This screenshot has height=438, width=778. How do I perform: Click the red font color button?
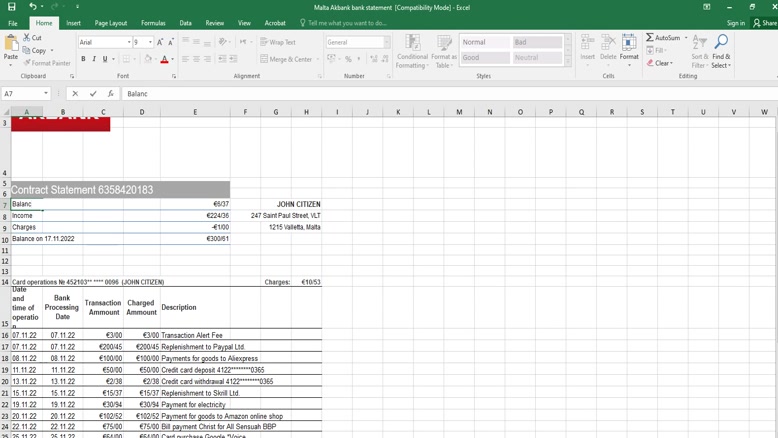coord(164,60)
